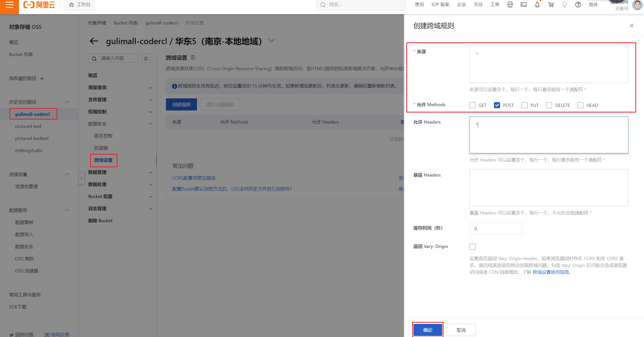
Task: Open the hamburger main menu
Action: (9, 5)
